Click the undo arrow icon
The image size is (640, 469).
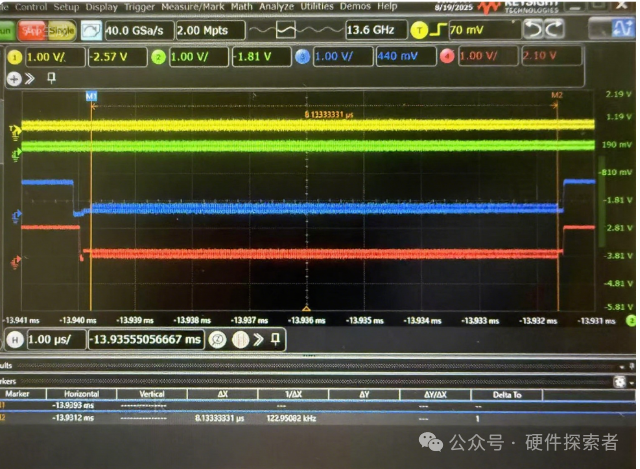coord(533,29)
